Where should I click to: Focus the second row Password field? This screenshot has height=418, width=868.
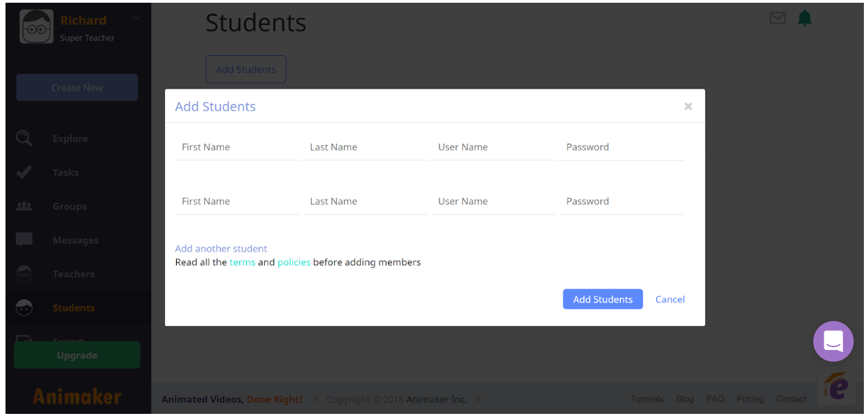[x=621, y=201]
